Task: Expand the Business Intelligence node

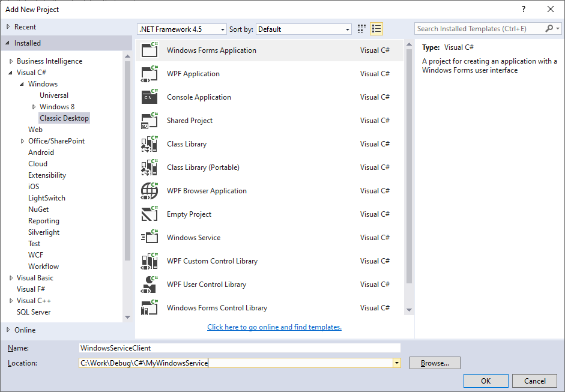Action: [x=11, y=61]
